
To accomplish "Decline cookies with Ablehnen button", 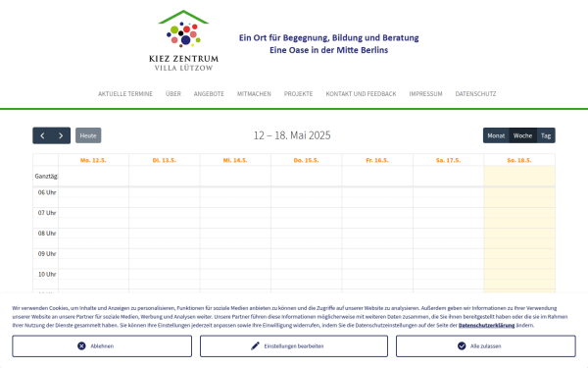I will pyautogui.click(x=102, y=345).
